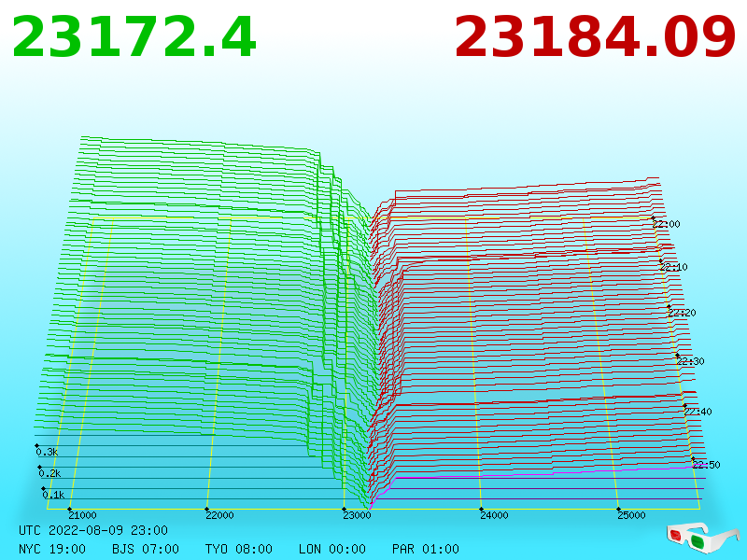Select the green bid price 23172.4
The height and width of the screenshot is (560, 747).
(134, 37)
